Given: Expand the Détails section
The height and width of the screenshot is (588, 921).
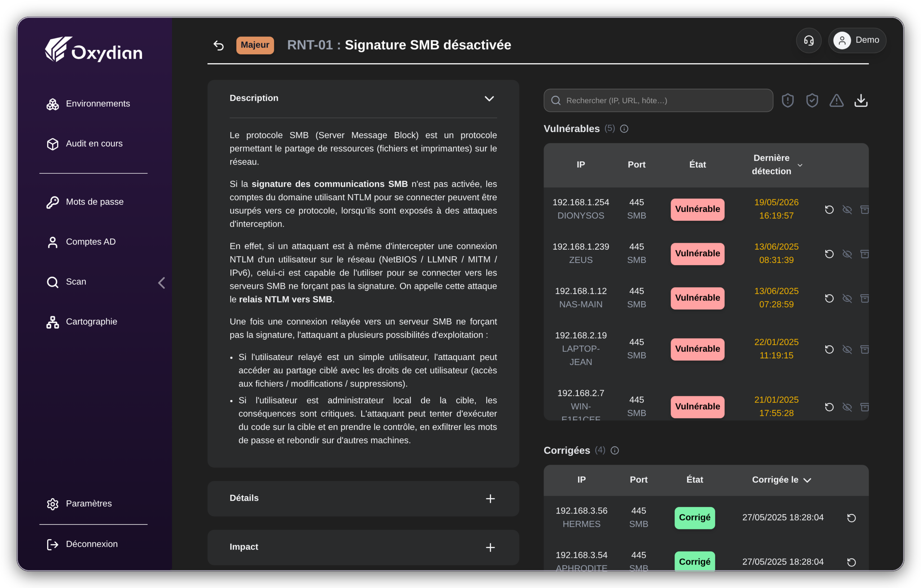Looking at the screenshot, I should coord(490,498).
